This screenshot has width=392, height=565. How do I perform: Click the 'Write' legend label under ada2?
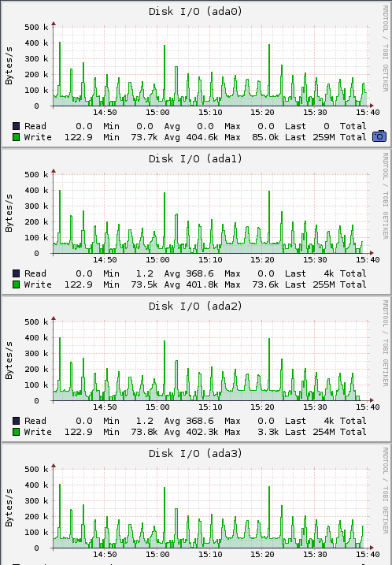click(38, 432)
